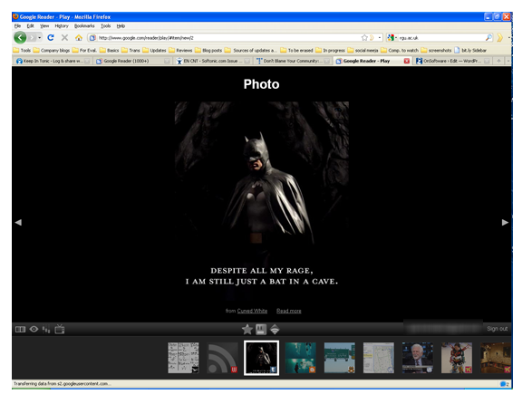
Task: Start slideshow with the TV icon
Action: (60, 329)
